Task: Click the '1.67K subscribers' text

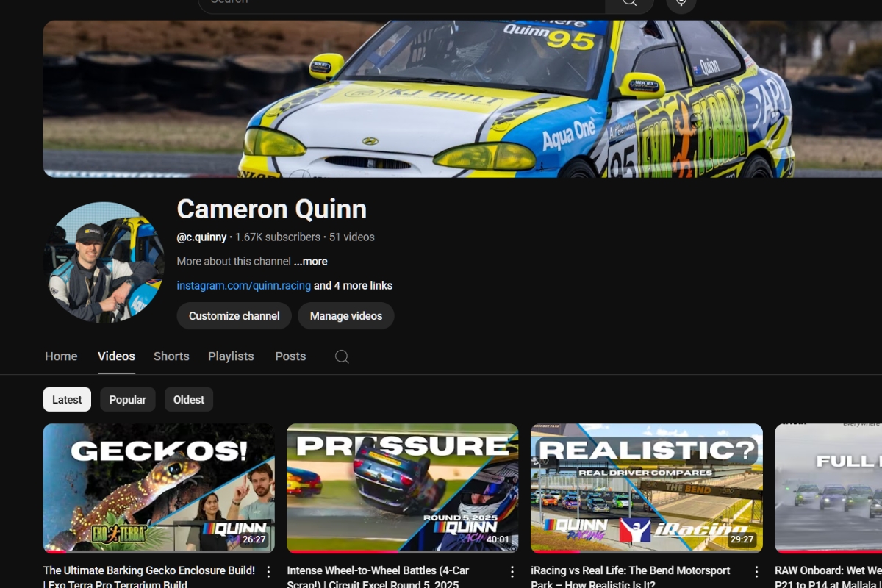Action: point(278,237)
